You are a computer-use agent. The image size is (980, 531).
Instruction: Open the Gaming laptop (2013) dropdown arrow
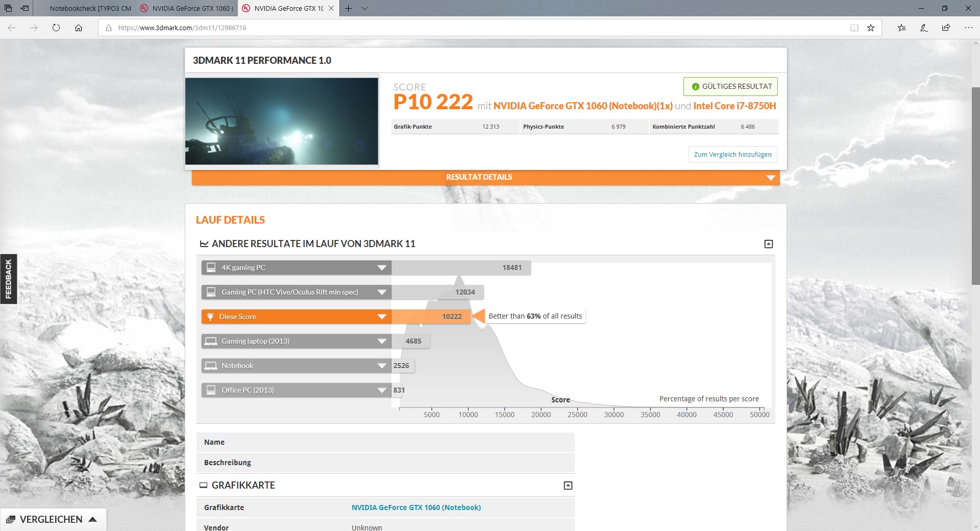(382, 341)
